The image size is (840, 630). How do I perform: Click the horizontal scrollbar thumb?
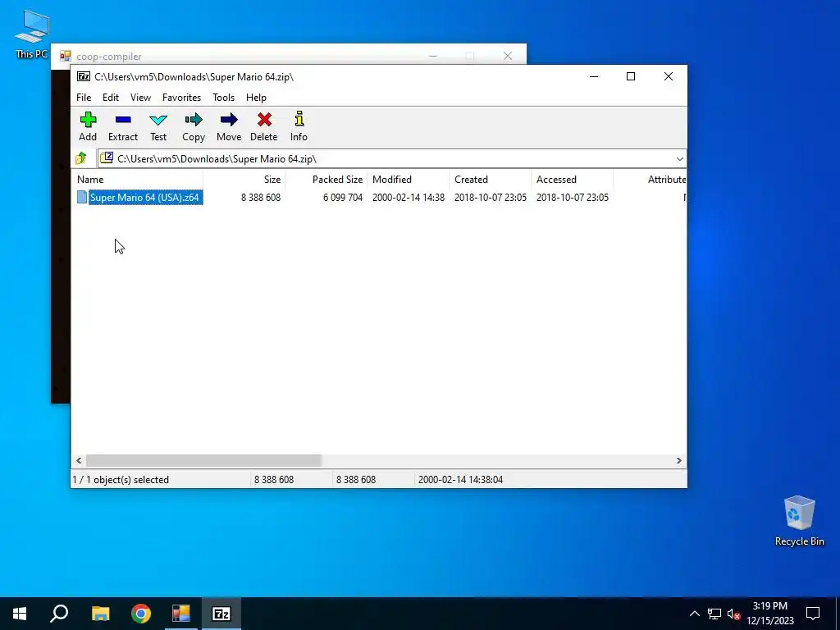pyautogui.click(x=203, y=461)
